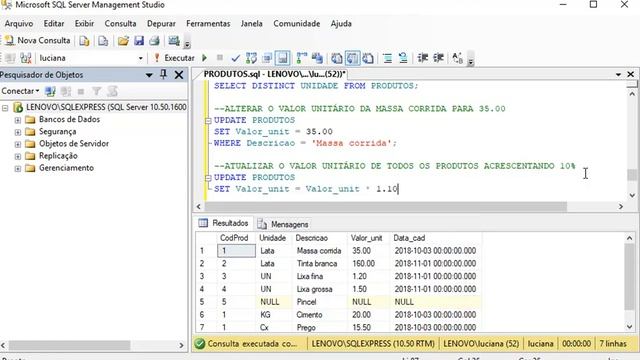
Task: Uncomment the selected lines icon
Action: (x=403, y=58)
